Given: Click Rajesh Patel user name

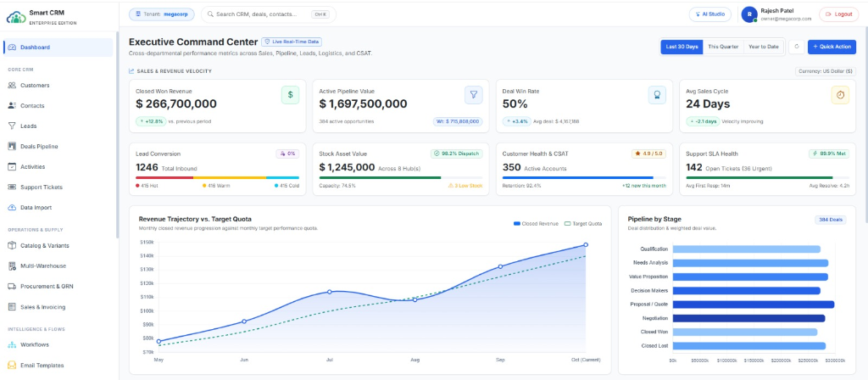Looking at the screenshot, I should (776, 10).
